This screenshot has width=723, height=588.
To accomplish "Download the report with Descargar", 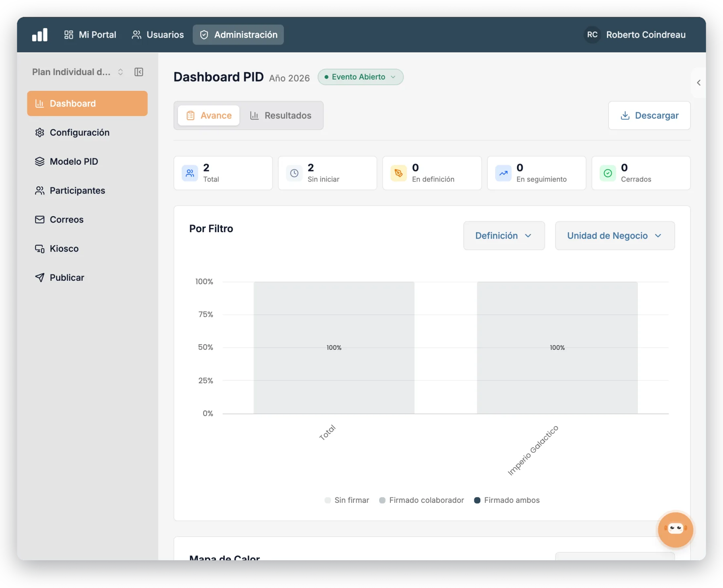I will [x=649, y=116].
